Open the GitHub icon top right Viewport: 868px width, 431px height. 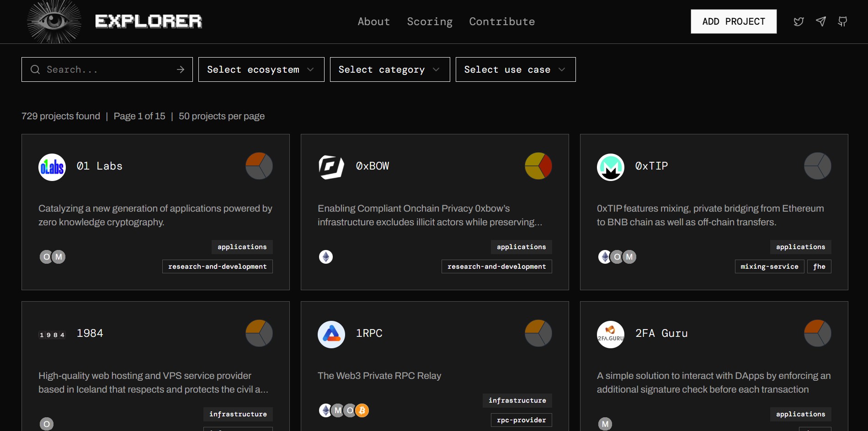click(843, 21)
